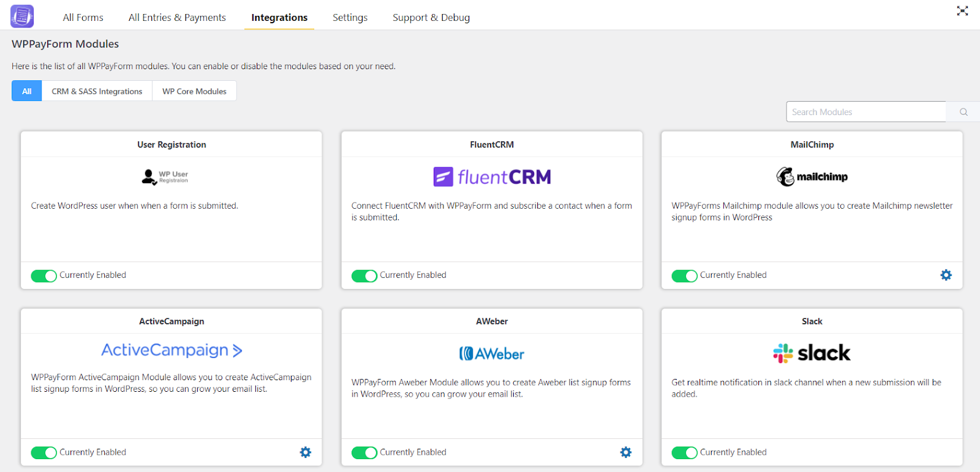Click the 'WPPayForms Mailchimp module allows' description
Viewport: 980px width, 472px height.
(x=812, y=212)
